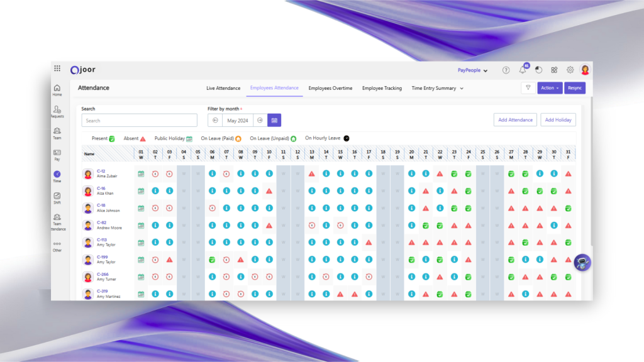The height and width of the screenshot is (362, 644).
Task: Click the notifications bell icon
Action: pyautogui.click(x=523, y=70)
